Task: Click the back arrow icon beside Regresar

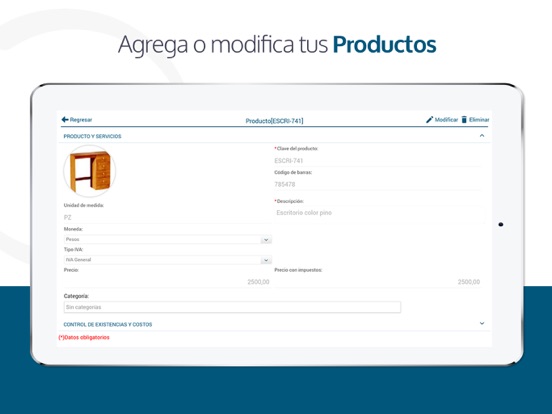Action: tap(65, 120)
